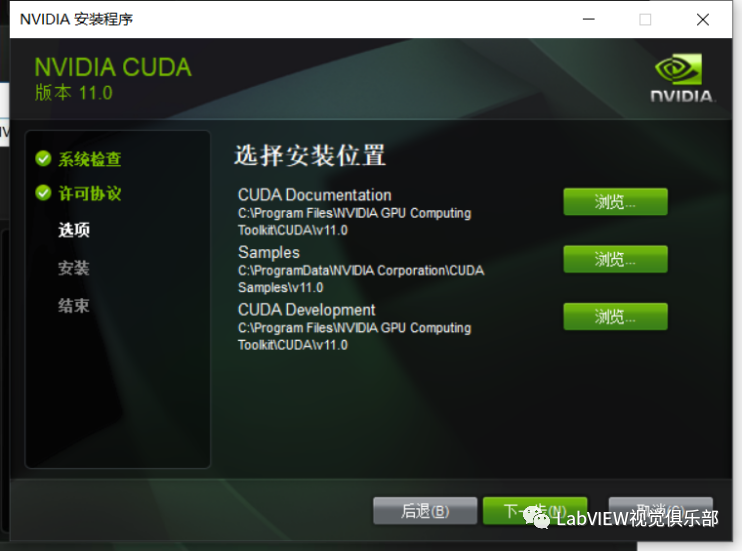Image resolution: width=743 pixels, height=551 pixels.
Task: Select the 选项 step in sidebar
Action: 74,230
